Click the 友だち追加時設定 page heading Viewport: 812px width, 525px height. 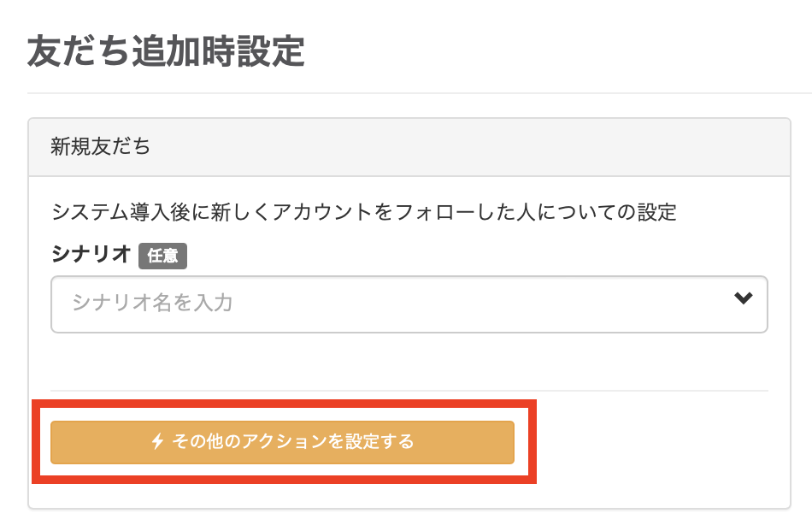(x=166, y=51)
